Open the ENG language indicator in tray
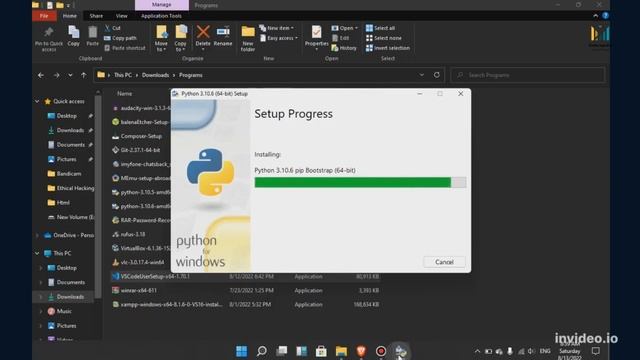The image size is (640, 360). [545, 351]
